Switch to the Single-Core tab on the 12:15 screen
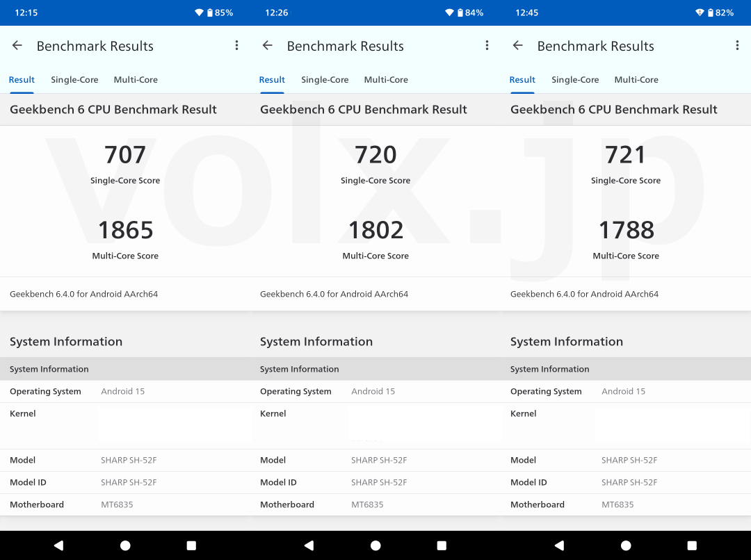The image size is (751, 560). coord(74,79)
